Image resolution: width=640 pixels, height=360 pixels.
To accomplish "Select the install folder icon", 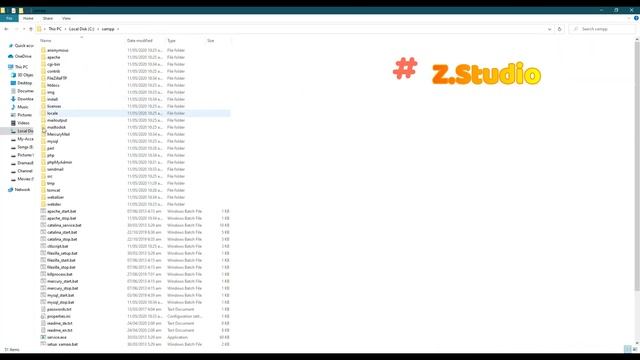I will click(x=43, y=99).
